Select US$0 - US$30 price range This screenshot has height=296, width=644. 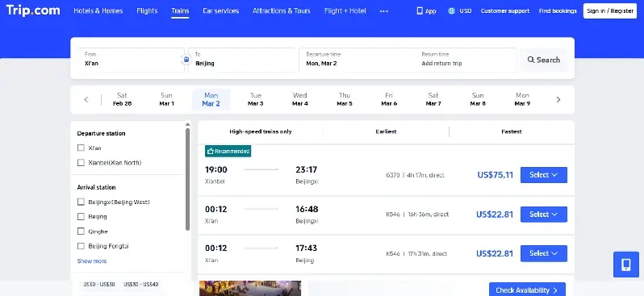pos(99,285)
